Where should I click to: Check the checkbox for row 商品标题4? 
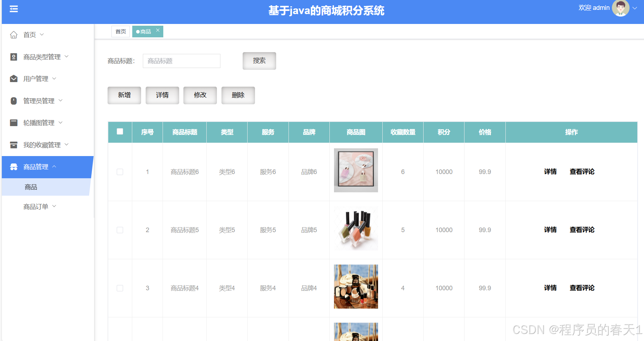[120, 288]
